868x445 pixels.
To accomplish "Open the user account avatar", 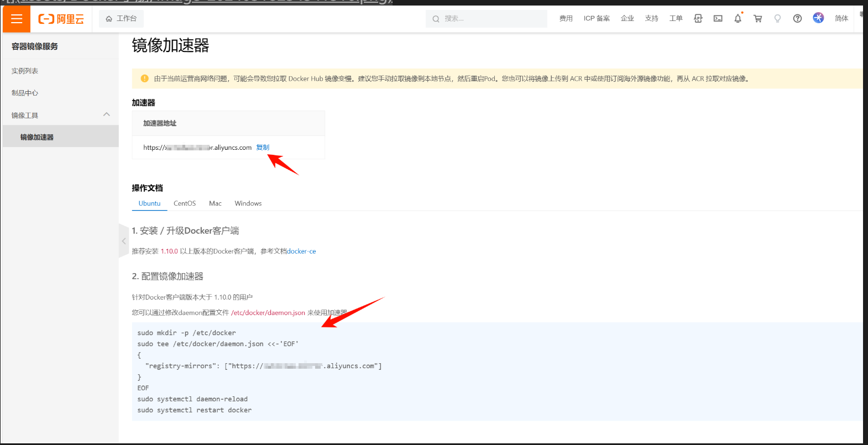I will [x=818, y=18].
